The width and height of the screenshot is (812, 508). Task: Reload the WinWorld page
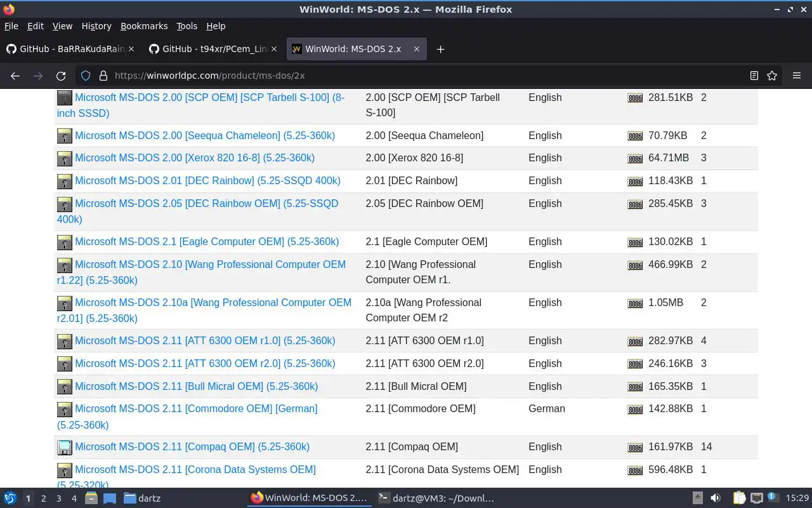click(x=61, y=76)
